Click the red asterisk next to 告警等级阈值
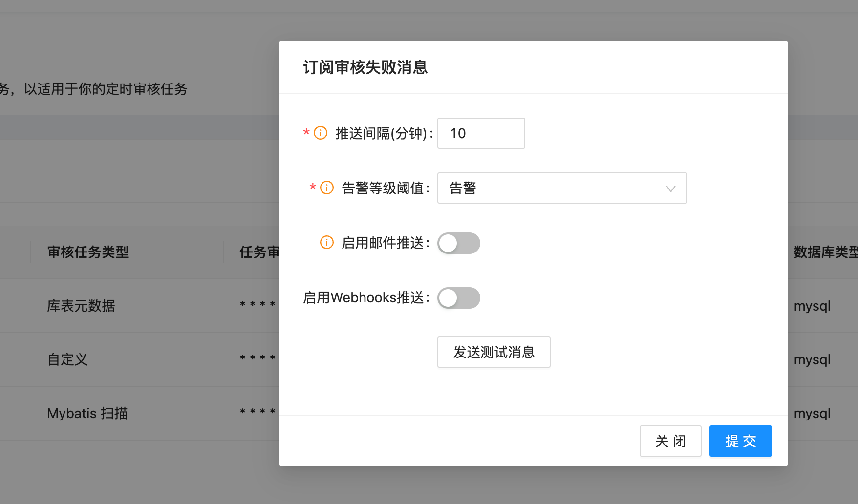Image resolution: width=858 pixels, height=504 pixels. [x=312, y=188]
